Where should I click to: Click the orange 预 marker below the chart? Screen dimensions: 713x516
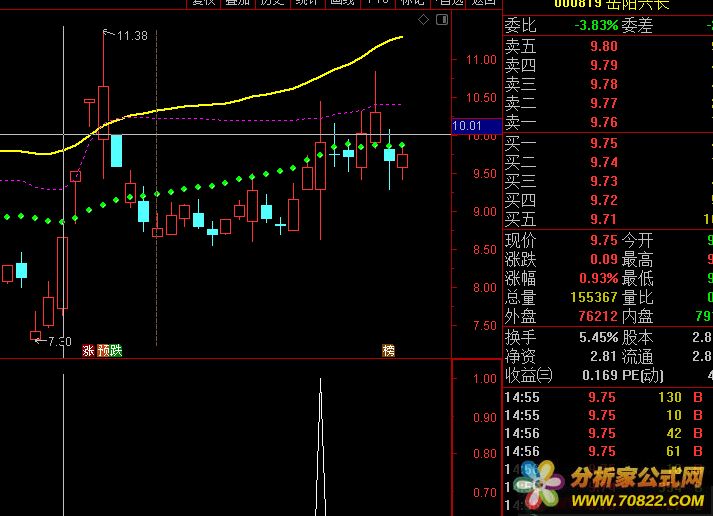point(102,351)
